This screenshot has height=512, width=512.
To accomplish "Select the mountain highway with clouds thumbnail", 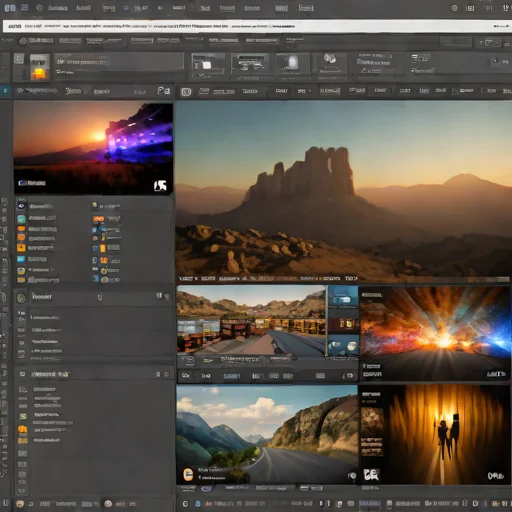I will (x=267, y=435).
